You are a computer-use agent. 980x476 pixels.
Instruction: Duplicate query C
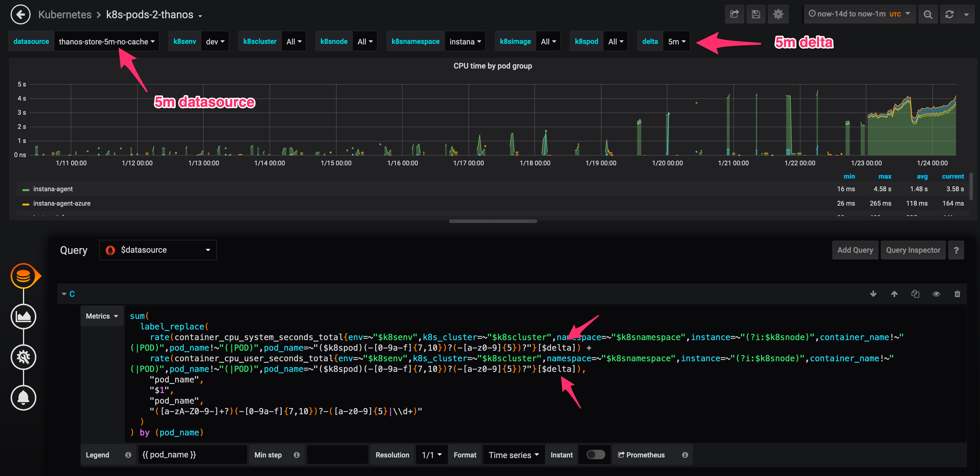915,294
